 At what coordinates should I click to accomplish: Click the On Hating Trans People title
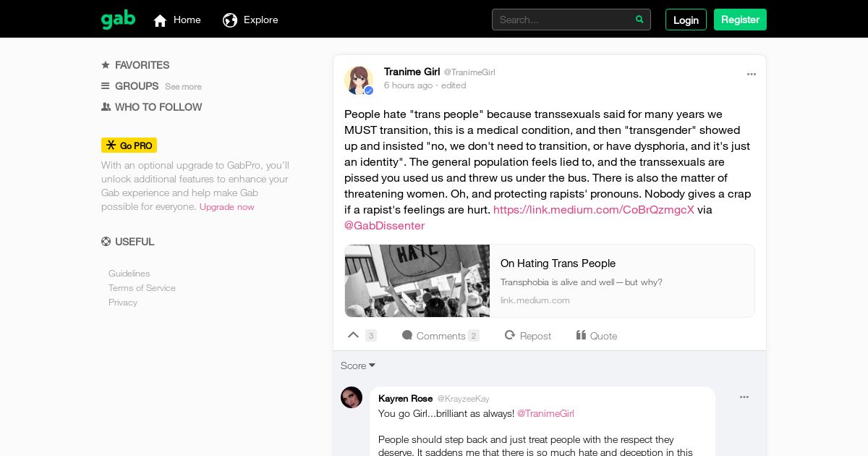point(558,263)
